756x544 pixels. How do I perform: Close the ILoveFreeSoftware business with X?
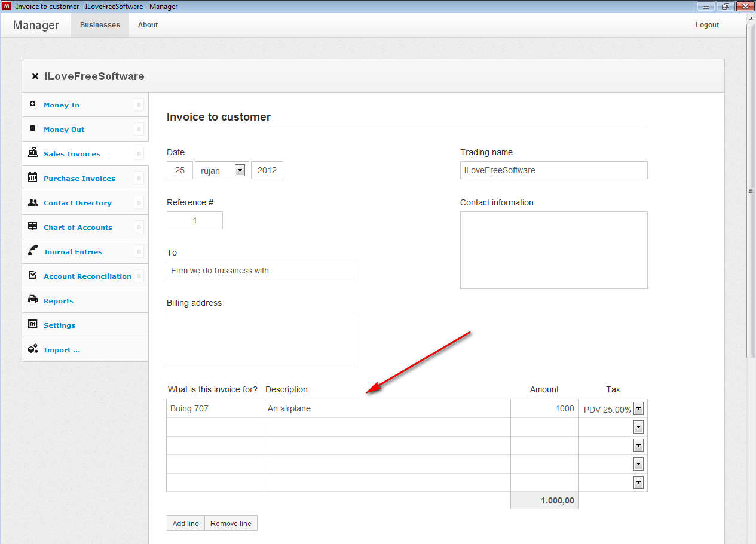[35, 76]
